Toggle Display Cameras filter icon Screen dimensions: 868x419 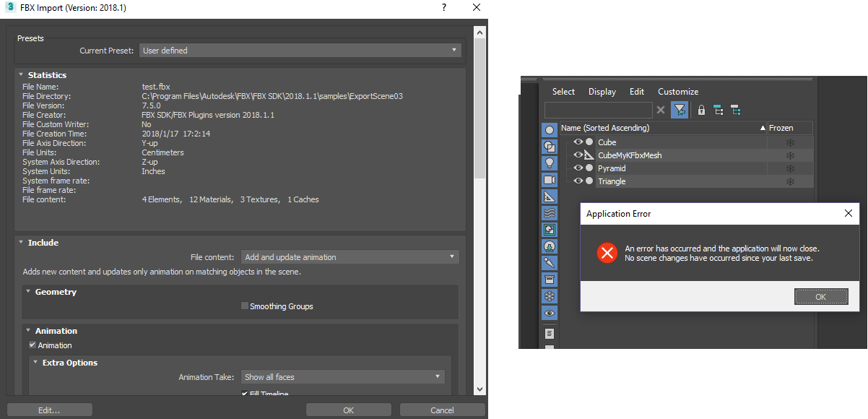click(x=550, y=179)
